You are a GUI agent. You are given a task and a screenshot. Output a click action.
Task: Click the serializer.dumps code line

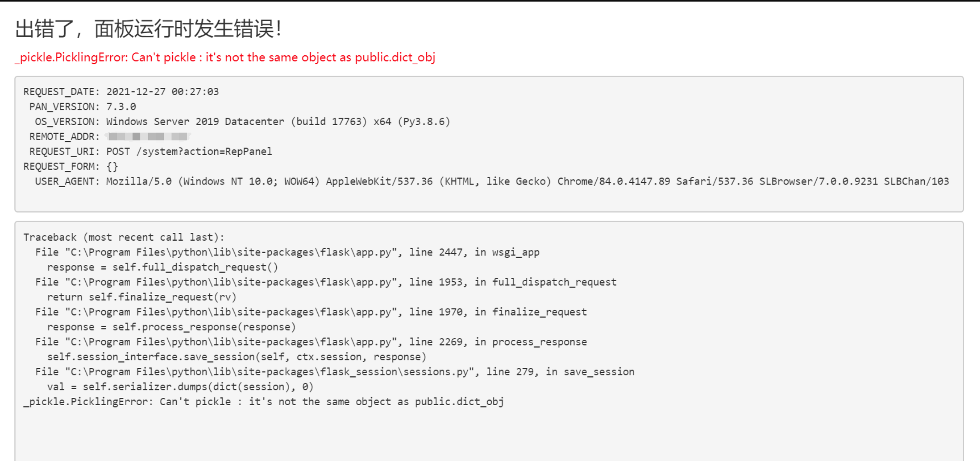180,387
